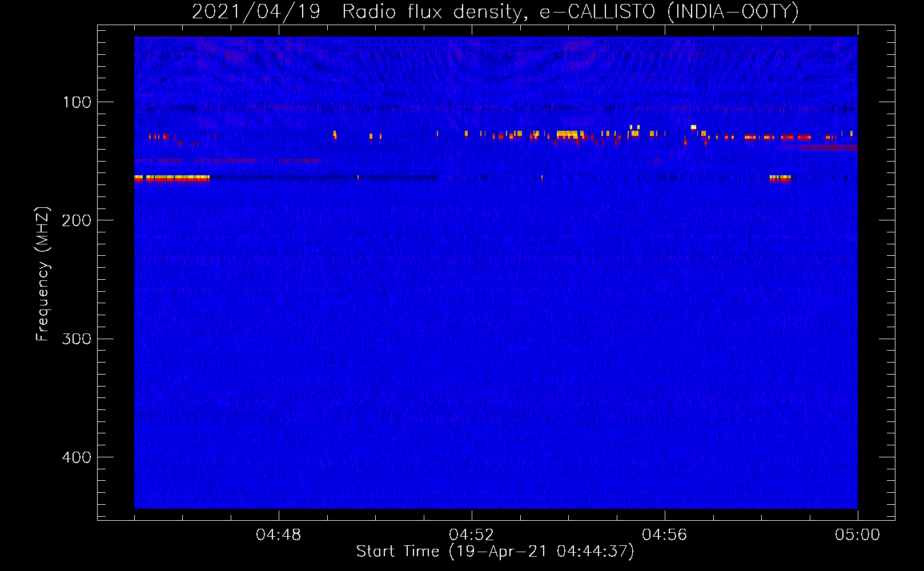This screenshot has width=924, height=571.
Task: Click the 05:00 time tick label
Action: coord(858,535)
